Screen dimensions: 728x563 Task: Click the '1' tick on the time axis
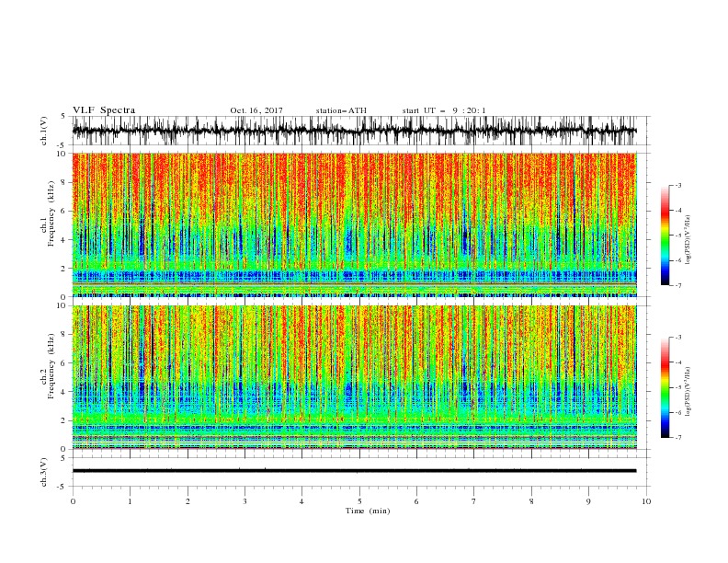coord(130,501)
